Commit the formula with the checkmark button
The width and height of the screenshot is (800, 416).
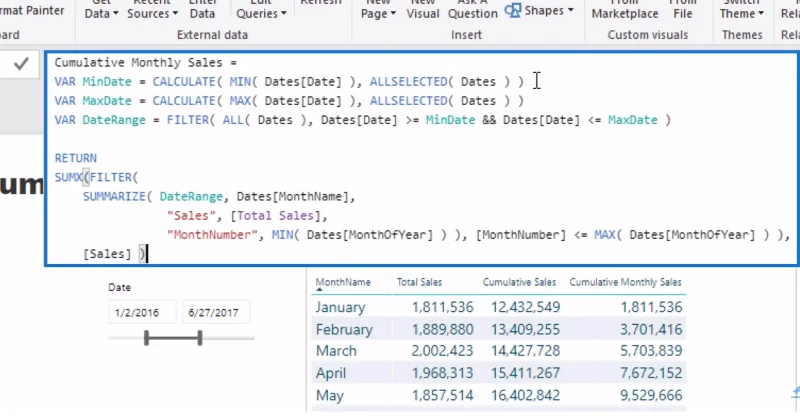[x=20, y=64]
